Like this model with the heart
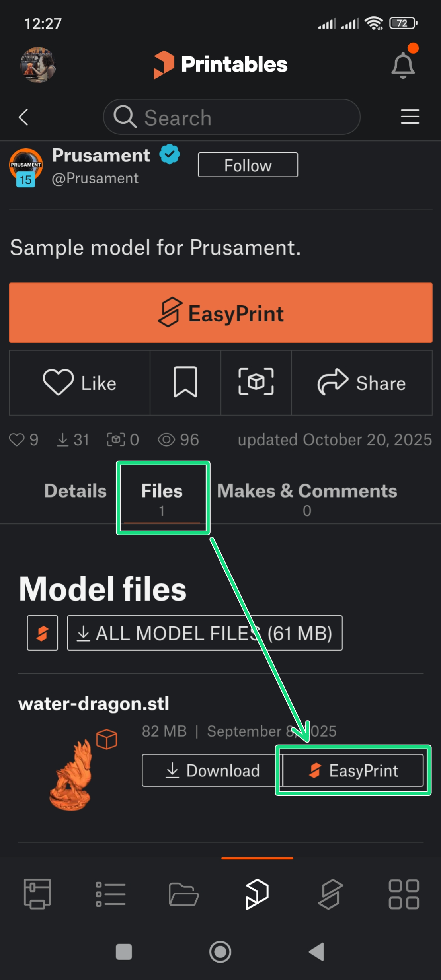 point(80,383)
